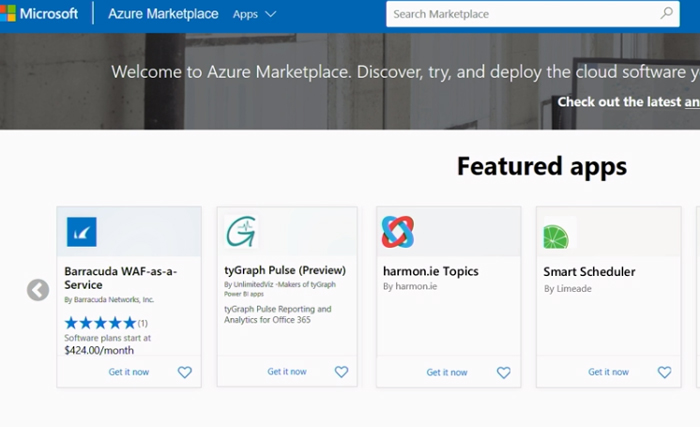700x427 pixels.
Task: Favorite tyGraph Pulse with heart icon
Action: (342, 372)
